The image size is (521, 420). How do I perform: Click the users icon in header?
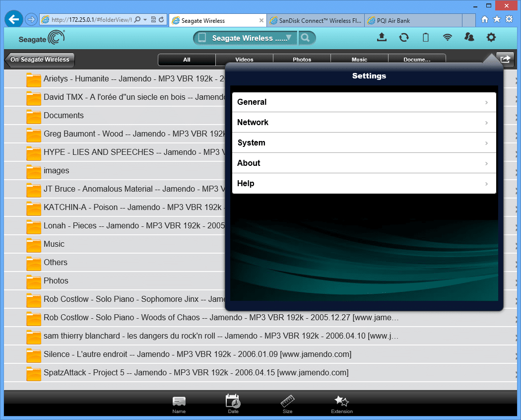coord(469,37)
